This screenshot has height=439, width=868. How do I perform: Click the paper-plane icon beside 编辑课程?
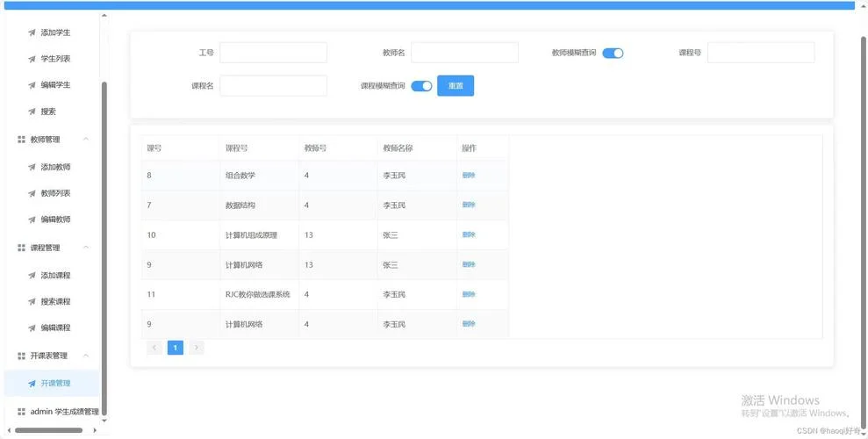pos(32,327)
